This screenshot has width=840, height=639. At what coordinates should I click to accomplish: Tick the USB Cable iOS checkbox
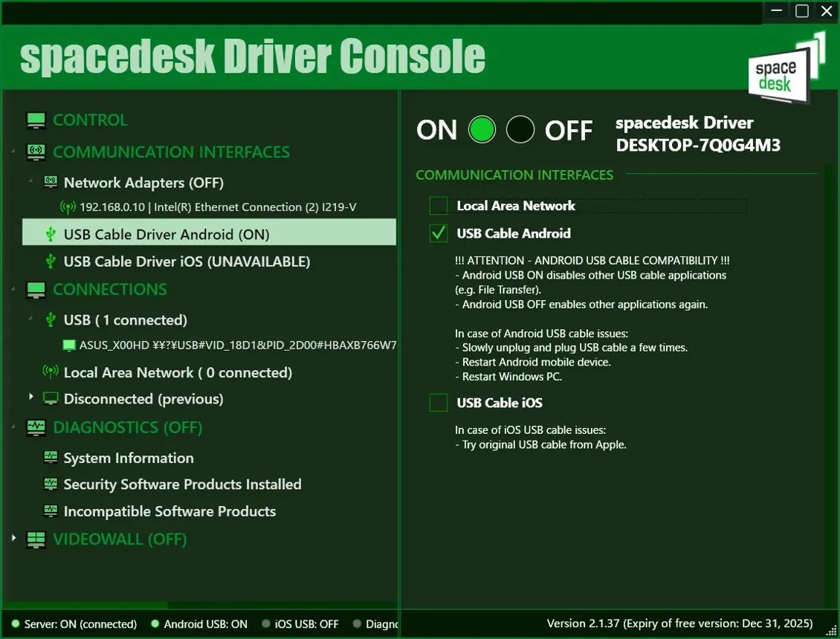tap(439, 403)
